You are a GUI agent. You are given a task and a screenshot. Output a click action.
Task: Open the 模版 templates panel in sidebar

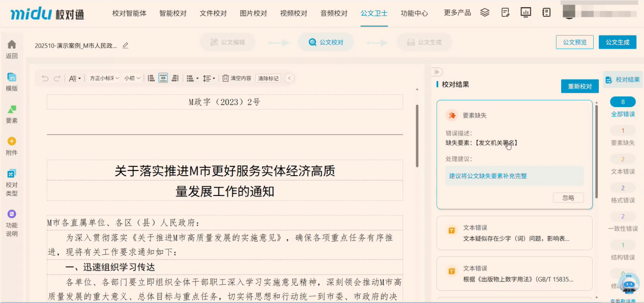(11, 81)
